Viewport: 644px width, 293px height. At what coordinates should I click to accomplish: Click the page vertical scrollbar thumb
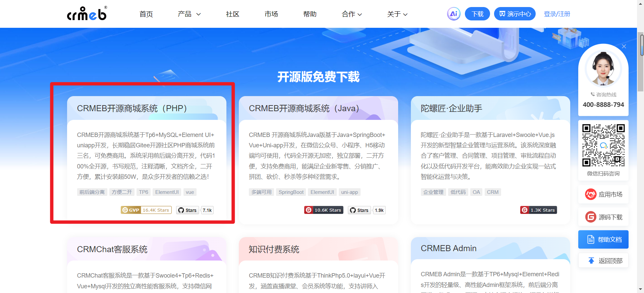641,62
